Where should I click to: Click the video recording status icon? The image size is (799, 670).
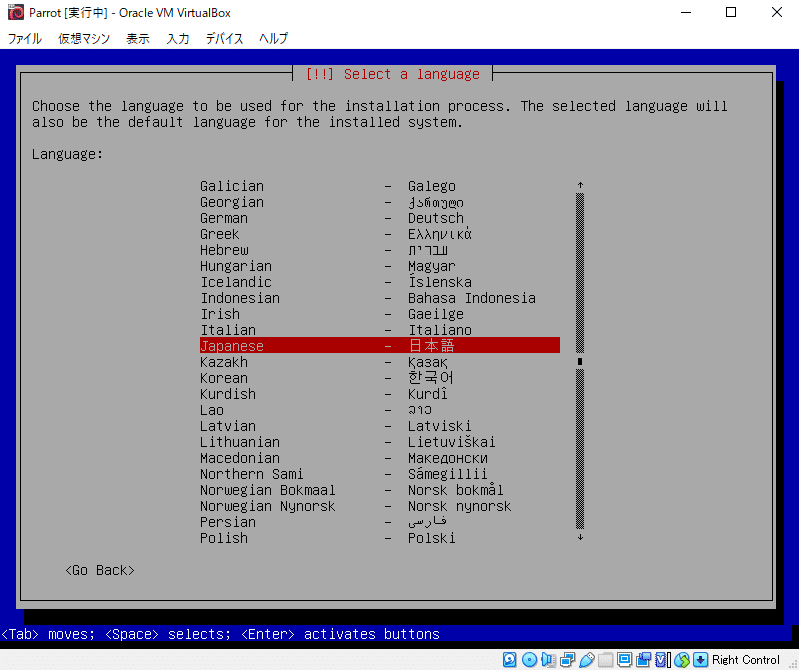(643, 660)
